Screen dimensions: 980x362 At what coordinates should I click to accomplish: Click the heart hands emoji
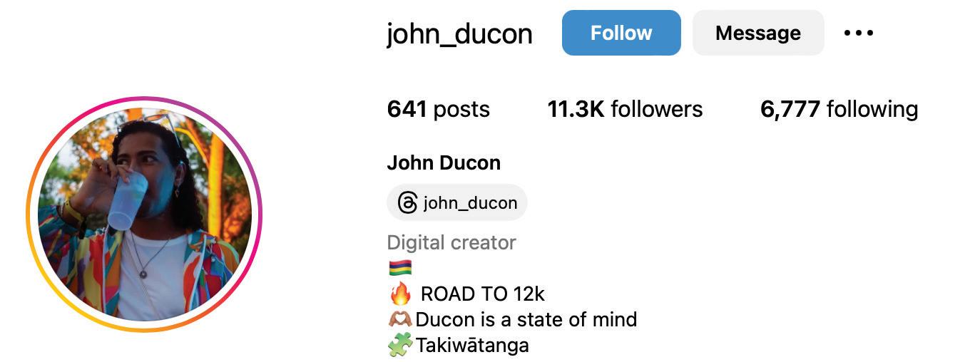401,319
